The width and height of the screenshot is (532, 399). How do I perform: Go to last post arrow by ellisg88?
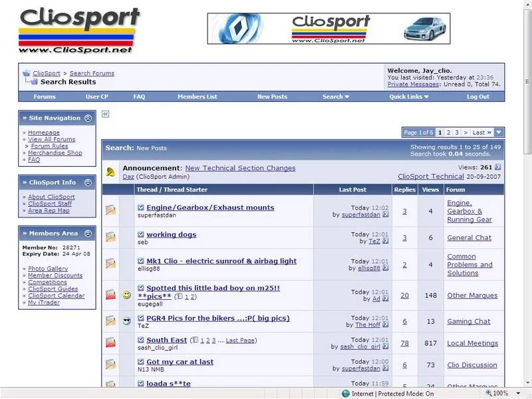386,268
